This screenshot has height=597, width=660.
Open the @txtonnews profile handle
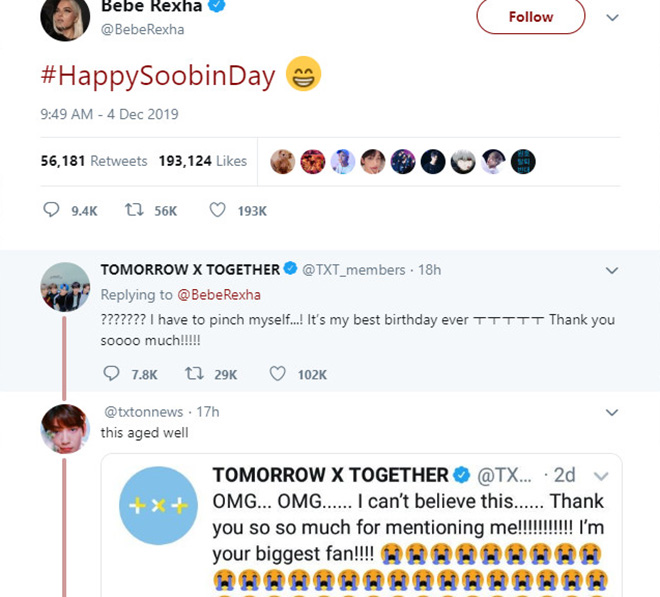coord(139,411)
